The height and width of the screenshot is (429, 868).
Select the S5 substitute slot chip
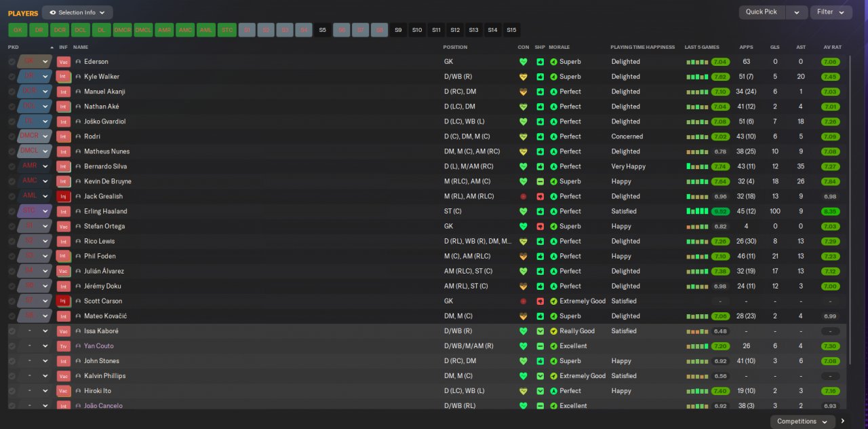[322, 30]
